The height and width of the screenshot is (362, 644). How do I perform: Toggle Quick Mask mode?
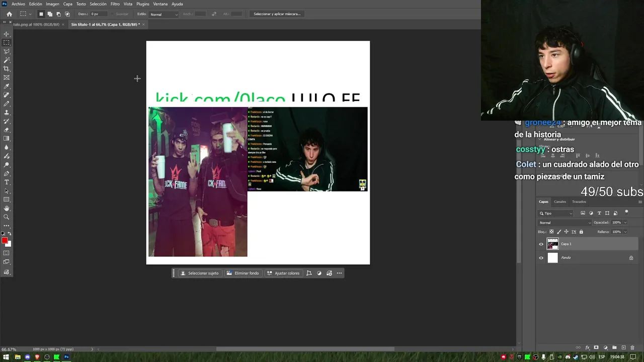coord(7,253)
